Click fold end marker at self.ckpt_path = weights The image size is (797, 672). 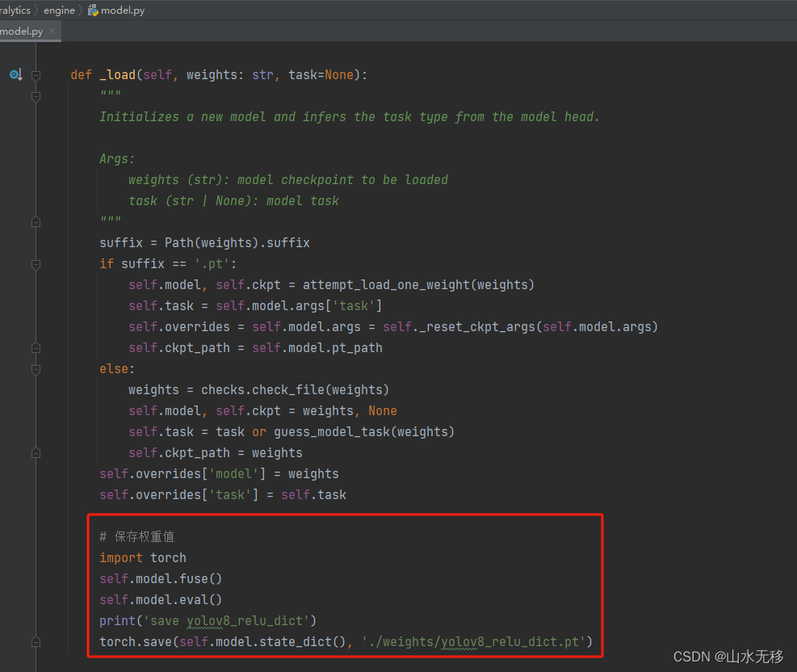coord(36,453)
